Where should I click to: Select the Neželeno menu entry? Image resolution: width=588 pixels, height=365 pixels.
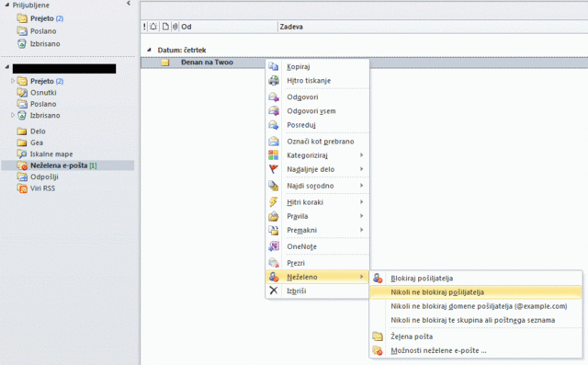tap(317, 277)
